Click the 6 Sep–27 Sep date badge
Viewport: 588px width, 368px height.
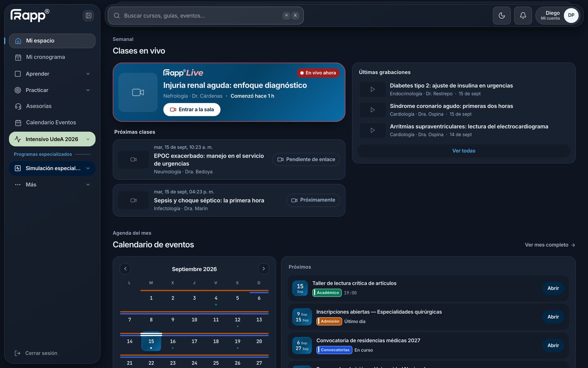pos(302,346)
